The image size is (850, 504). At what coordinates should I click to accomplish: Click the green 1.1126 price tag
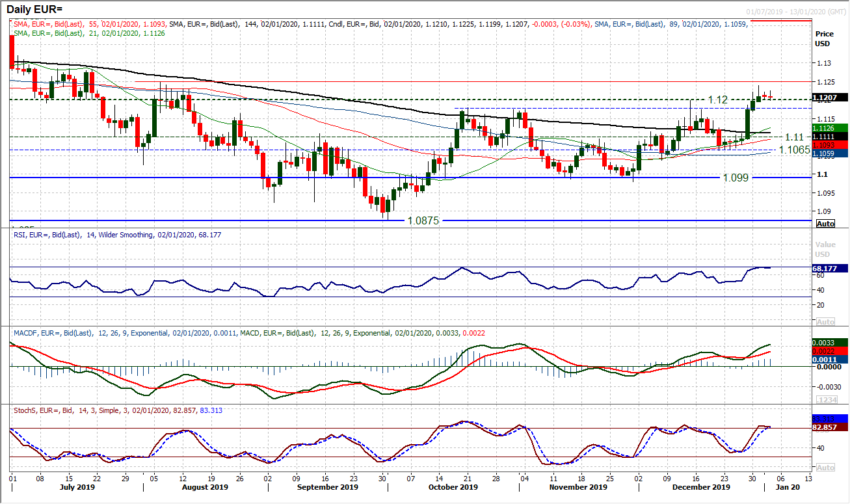(830, 127)
